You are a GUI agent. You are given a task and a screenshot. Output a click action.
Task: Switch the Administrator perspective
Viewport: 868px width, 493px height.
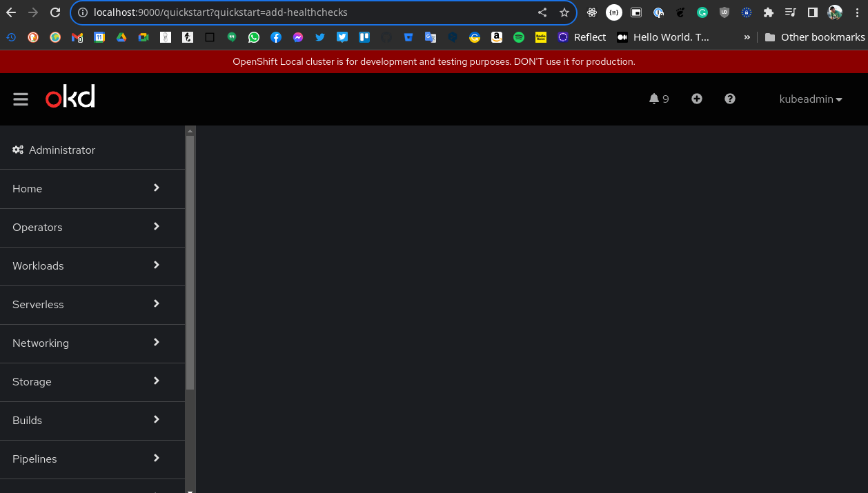pyautogui.click(x=92, y=150)
